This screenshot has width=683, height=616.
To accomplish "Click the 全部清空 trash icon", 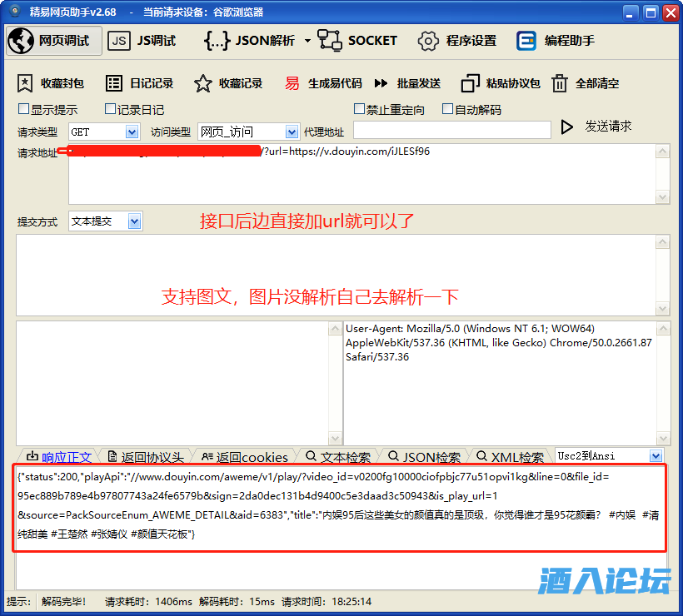I will (x=560, y=83).
